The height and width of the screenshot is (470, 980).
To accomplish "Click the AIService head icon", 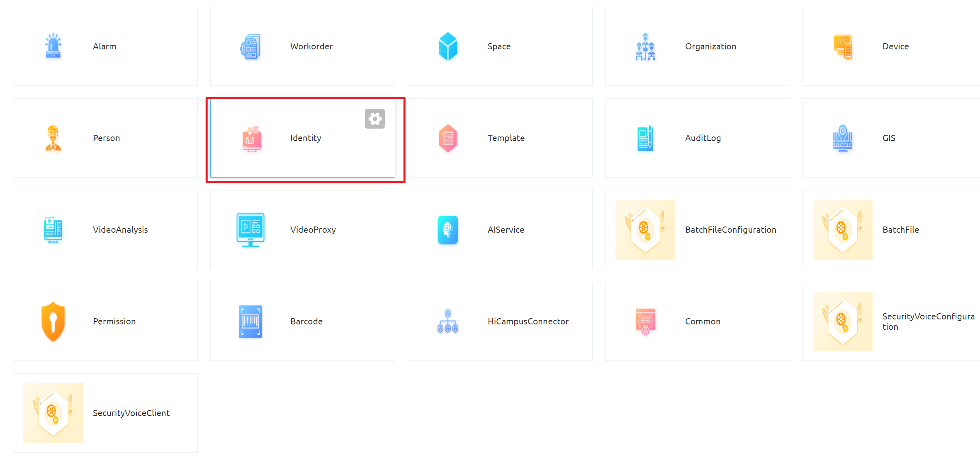I will [448, 230].
